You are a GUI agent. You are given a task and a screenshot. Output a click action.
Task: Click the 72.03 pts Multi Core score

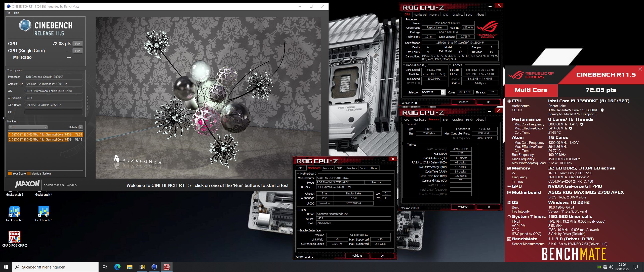tap(601, 90)
